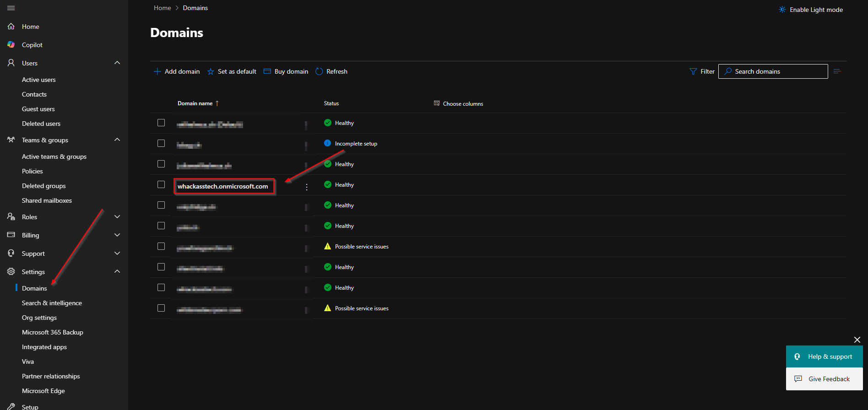This screenshot has height=410, width=868.
Task: Close the help and feedback panel
Action: click(857, 340)
